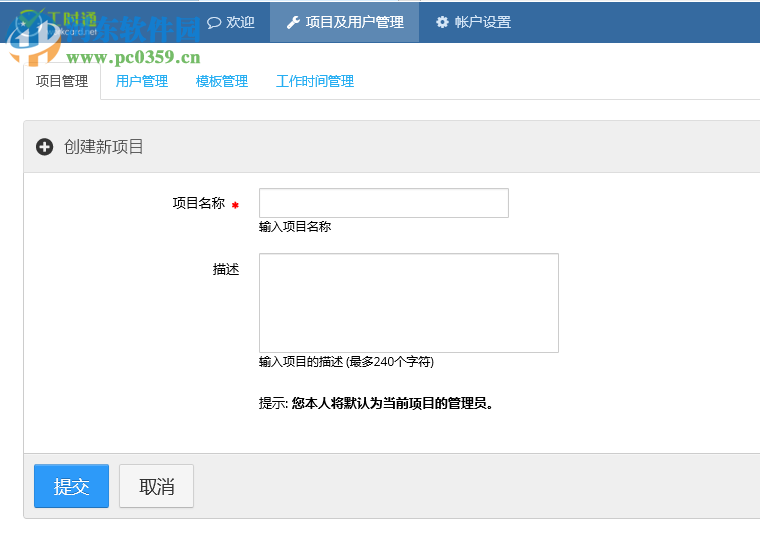Open the 项目及用户管理 menu
760x541 pixels.
point(345,22)
